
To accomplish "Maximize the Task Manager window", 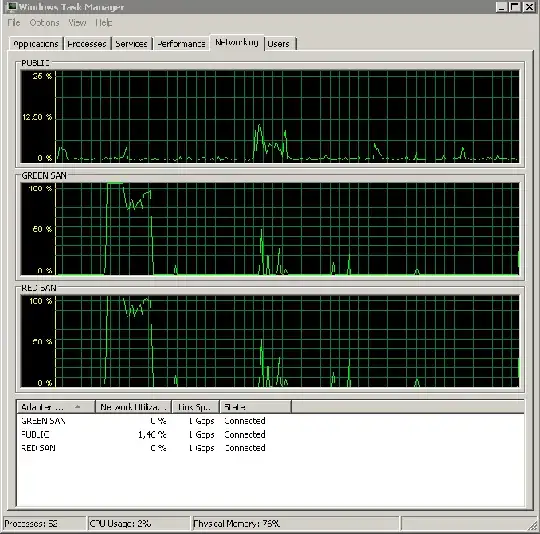I will point(515,7).
